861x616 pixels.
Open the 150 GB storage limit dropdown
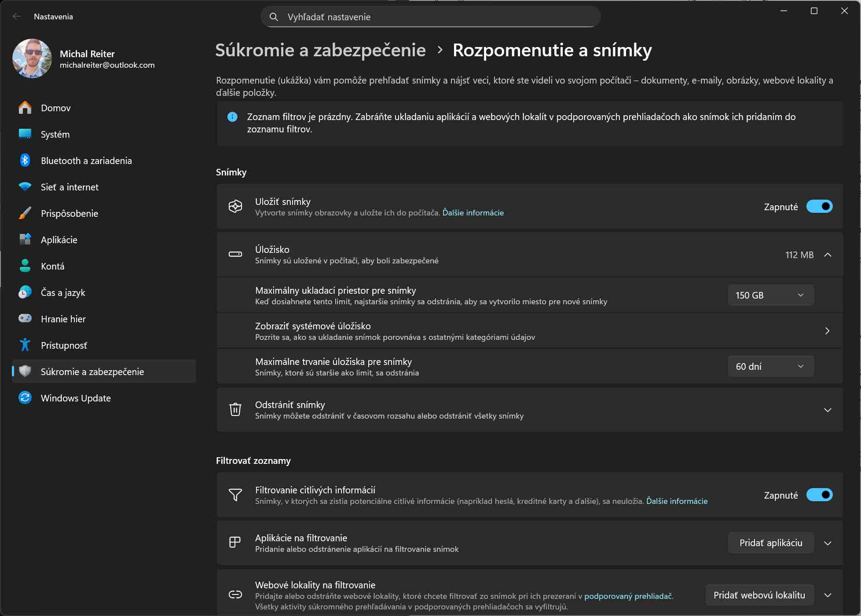(770, 295)
